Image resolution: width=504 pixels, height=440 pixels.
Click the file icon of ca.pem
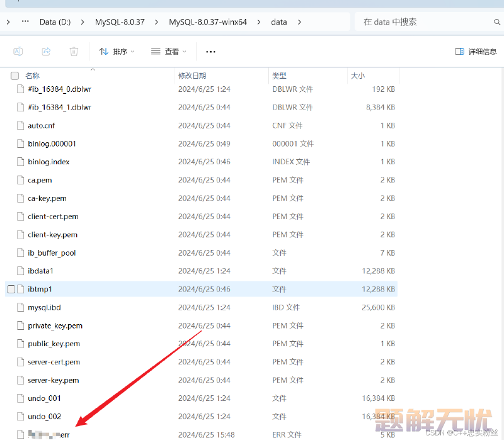pos(20,180)
